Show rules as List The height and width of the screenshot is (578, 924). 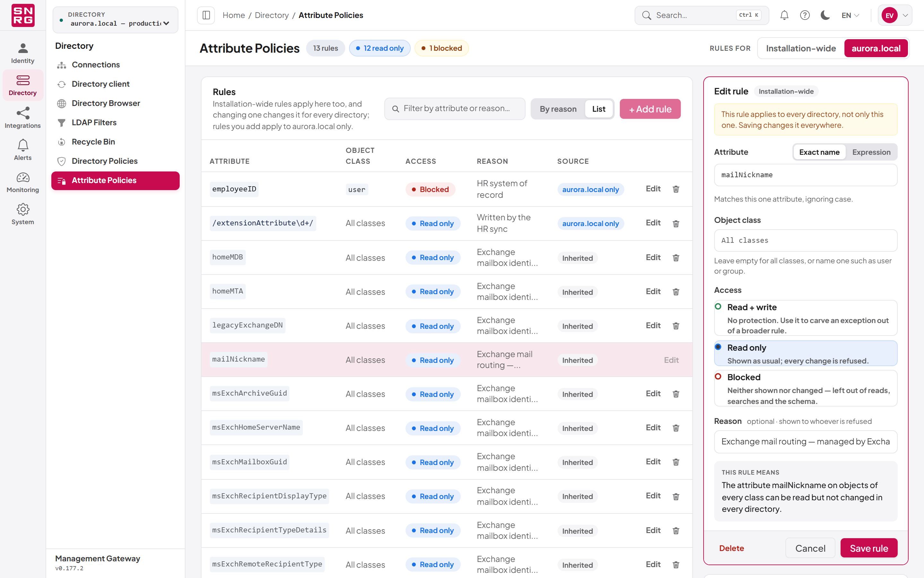(599, 109)
